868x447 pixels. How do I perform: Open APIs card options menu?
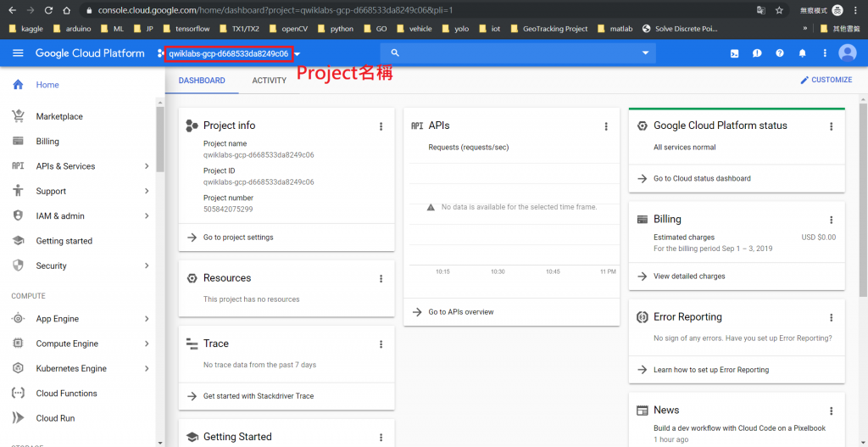tap(606, 126)
